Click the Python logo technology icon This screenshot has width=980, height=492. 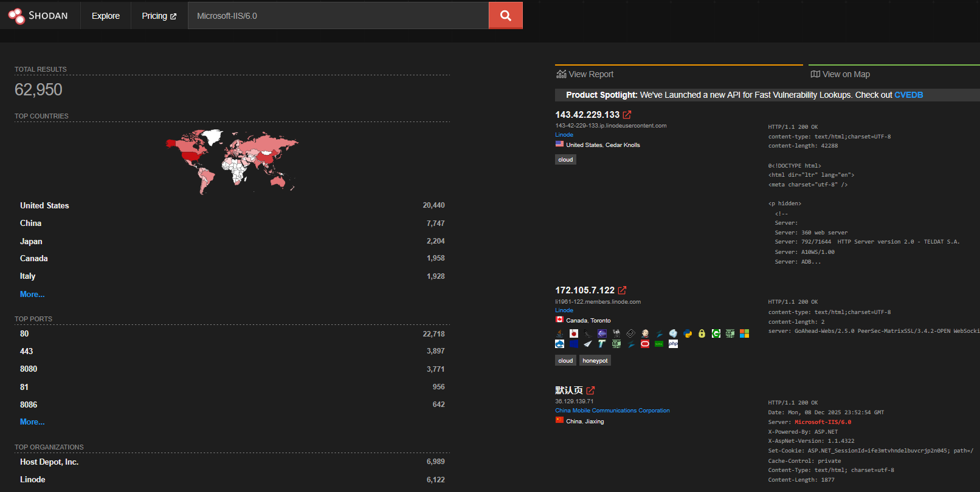pyautogui.click(x=688, y=333)
